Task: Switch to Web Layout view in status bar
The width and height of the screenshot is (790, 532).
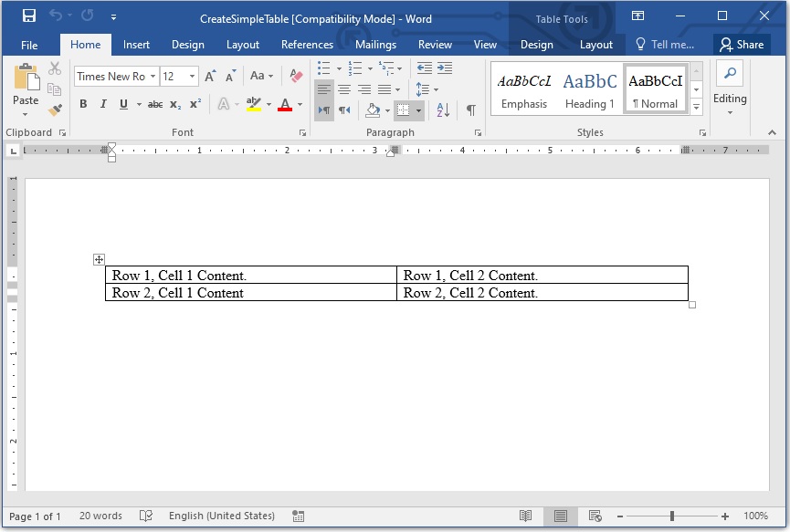Action: click(595, 516)
